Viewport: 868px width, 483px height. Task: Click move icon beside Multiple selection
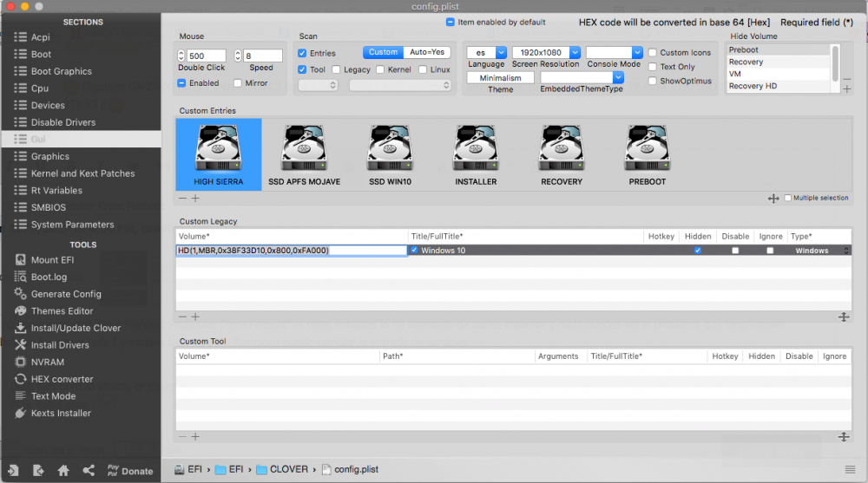pyautogui.click(x=773, y=198)
